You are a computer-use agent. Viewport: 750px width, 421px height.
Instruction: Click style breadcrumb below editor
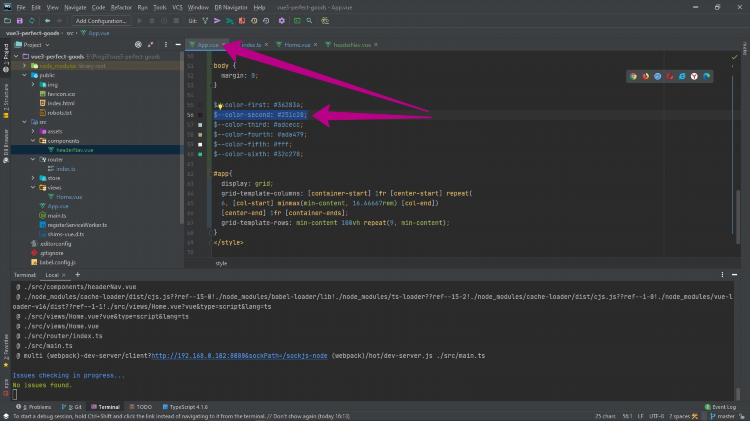(221, 264)
